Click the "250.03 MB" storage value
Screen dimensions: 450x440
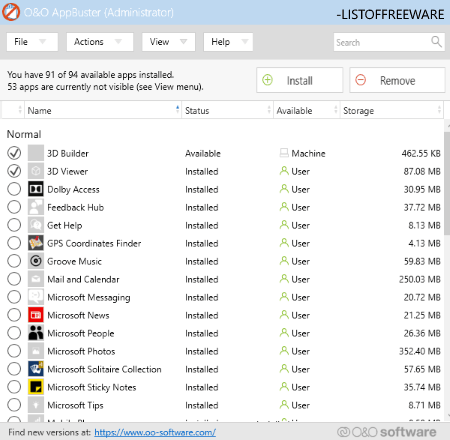coord(420,279)
